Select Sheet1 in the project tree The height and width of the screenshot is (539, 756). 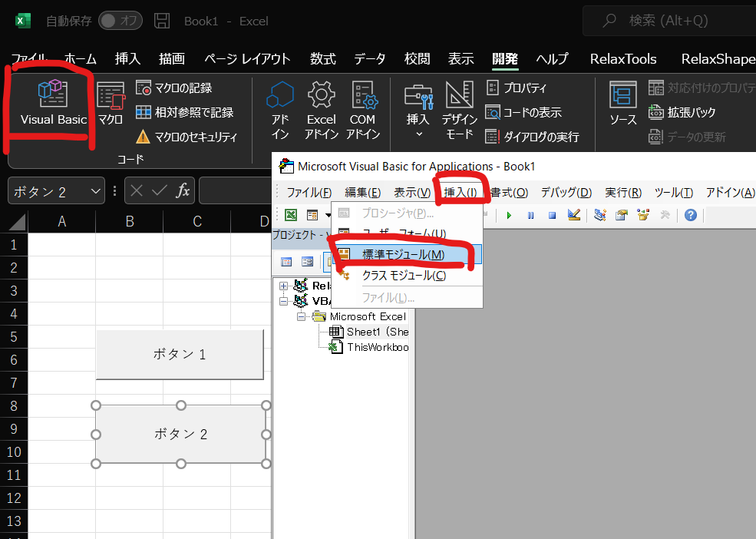pos(376,332)
